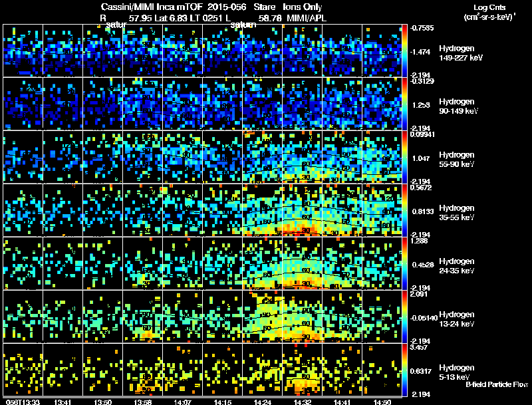Click the 'LT 0251' header value

click(x=206, y=19)
